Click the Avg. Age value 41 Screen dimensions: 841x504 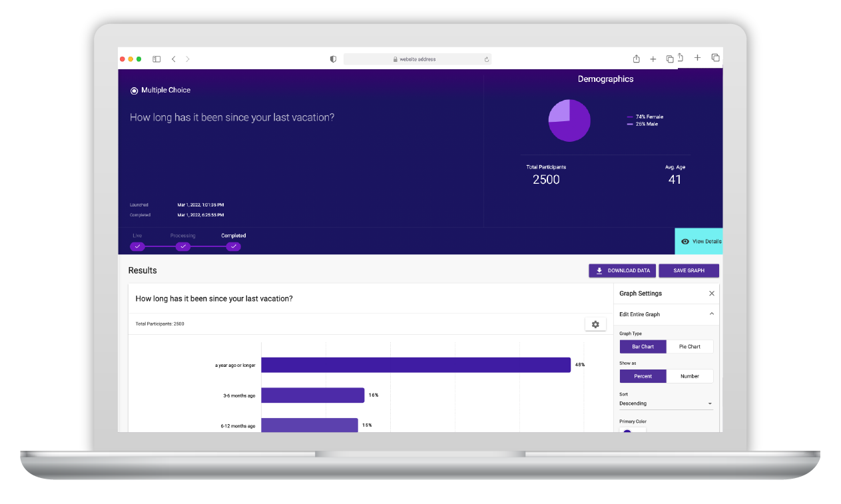[675, 180]
